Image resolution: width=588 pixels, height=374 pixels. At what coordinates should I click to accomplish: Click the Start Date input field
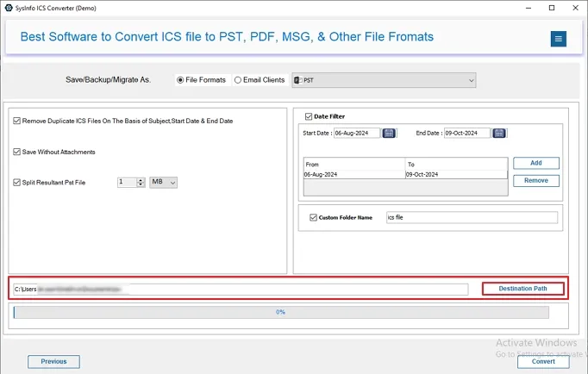[x=357, y=133]
